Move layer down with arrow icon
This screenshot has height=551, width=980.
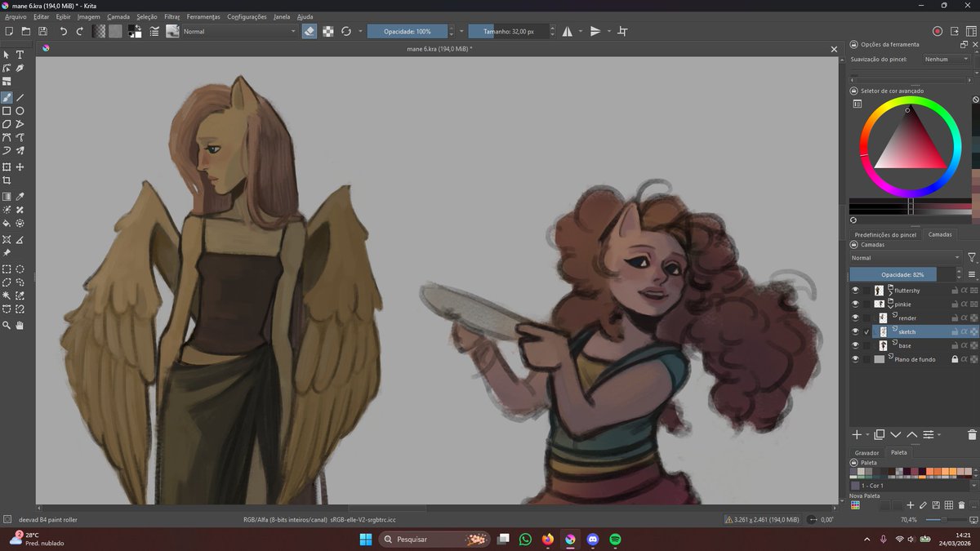(x=896, y=435)
